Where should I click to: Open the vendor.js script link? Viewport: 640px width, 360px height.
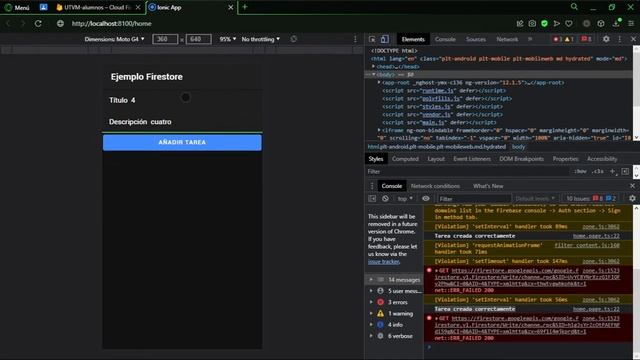pos(436,114)
